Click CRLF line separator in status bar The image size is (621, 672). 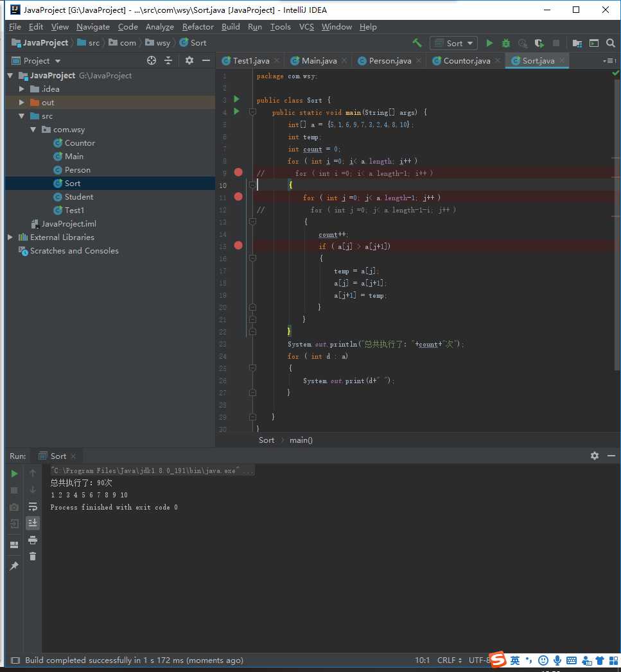point(449,660)
